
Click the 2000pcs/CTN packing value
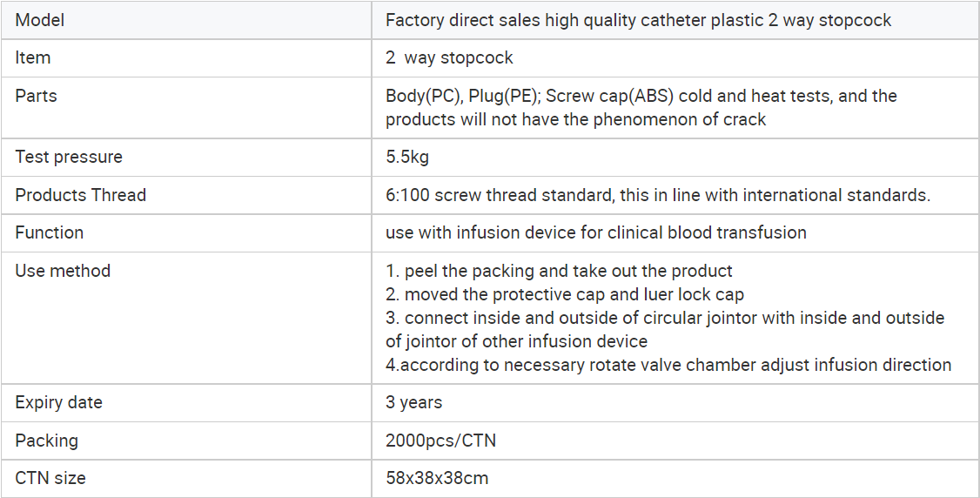440,441
